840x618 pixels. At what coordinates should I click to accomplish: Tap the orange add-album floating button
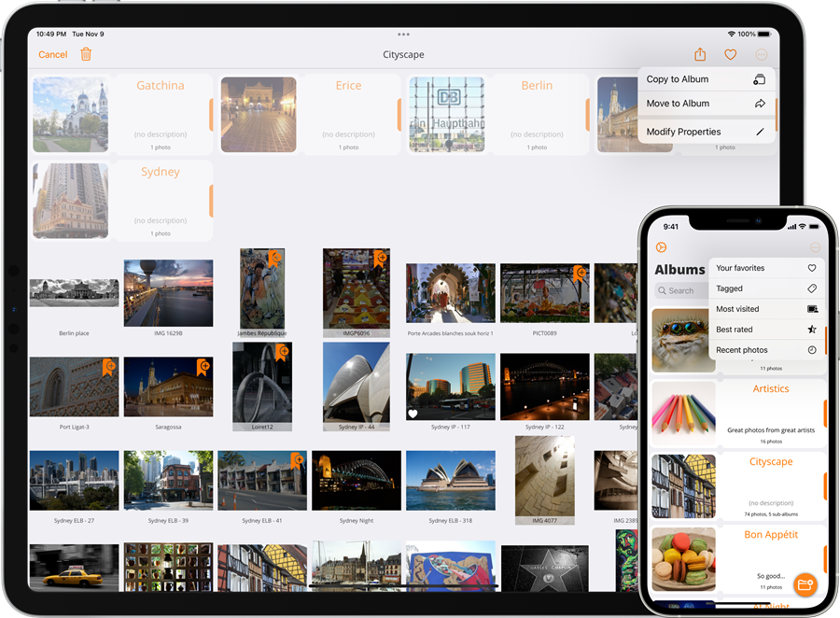pos(805,584)
